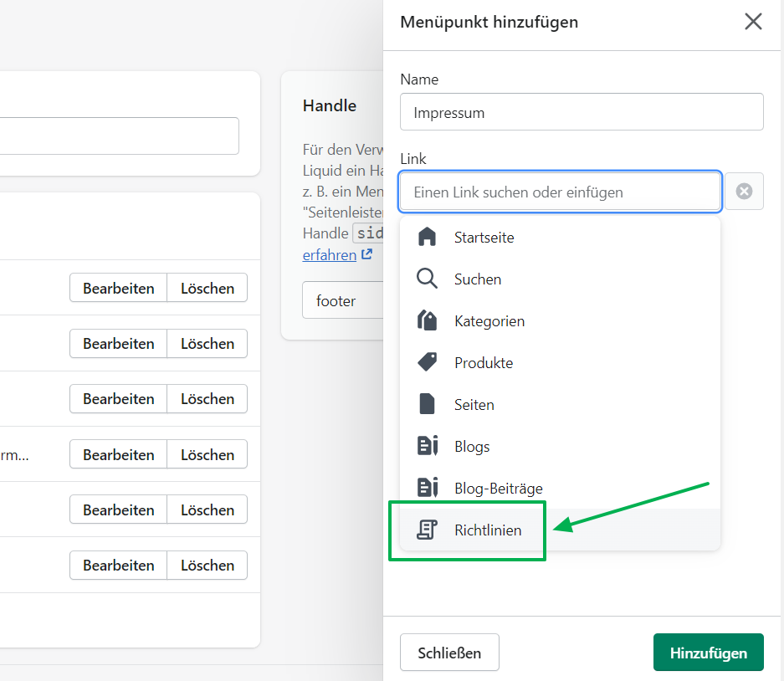Pick Blogs from the link list
This screenshot has width=784, height=681.
560,447
